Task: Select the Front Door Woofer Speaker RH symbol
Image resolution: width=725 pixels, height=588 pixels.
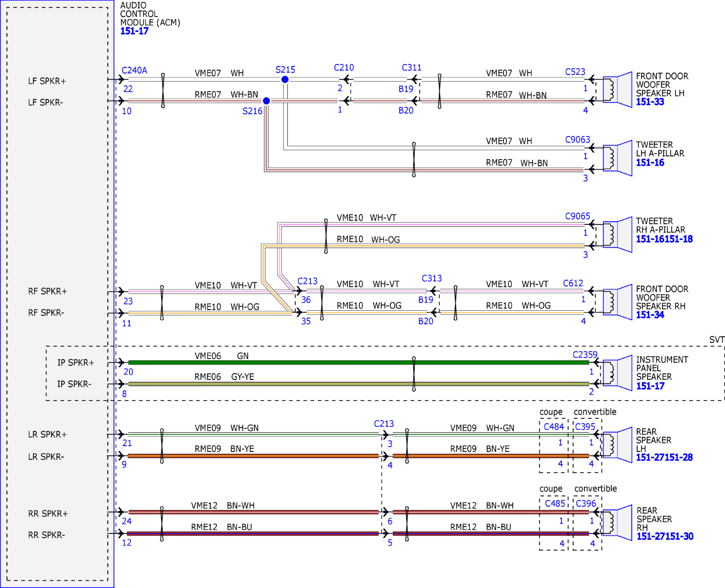Action: tap(617, 302)
